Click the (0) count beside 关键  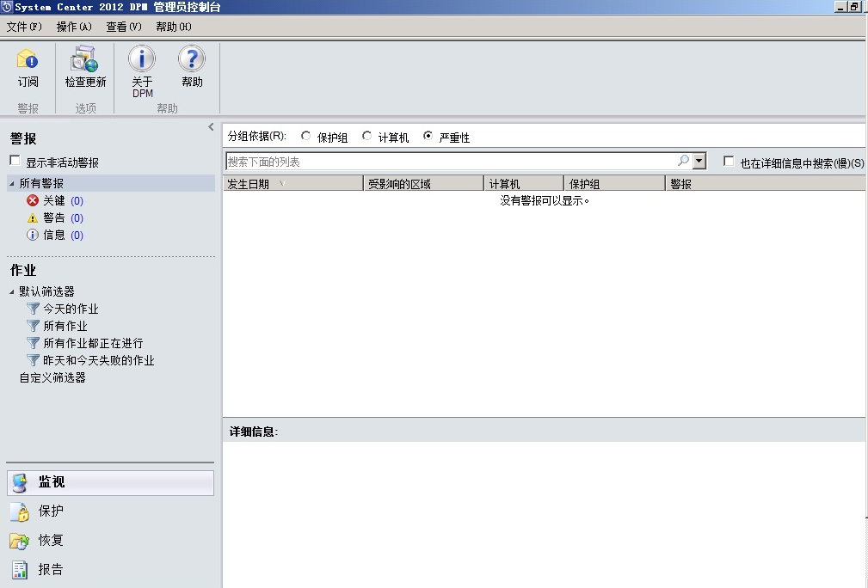[77, 201]
